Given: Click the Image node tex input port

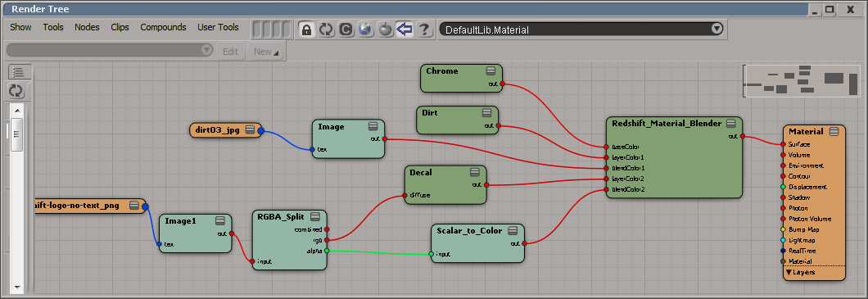Looking at the screenshot, I should click(312, 149).
